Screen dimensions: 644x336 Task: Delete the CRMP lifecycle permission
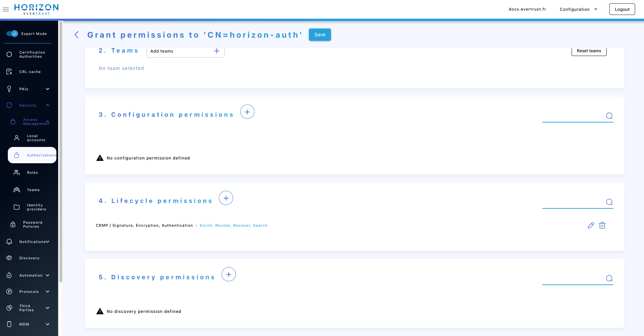coord(602,225)
